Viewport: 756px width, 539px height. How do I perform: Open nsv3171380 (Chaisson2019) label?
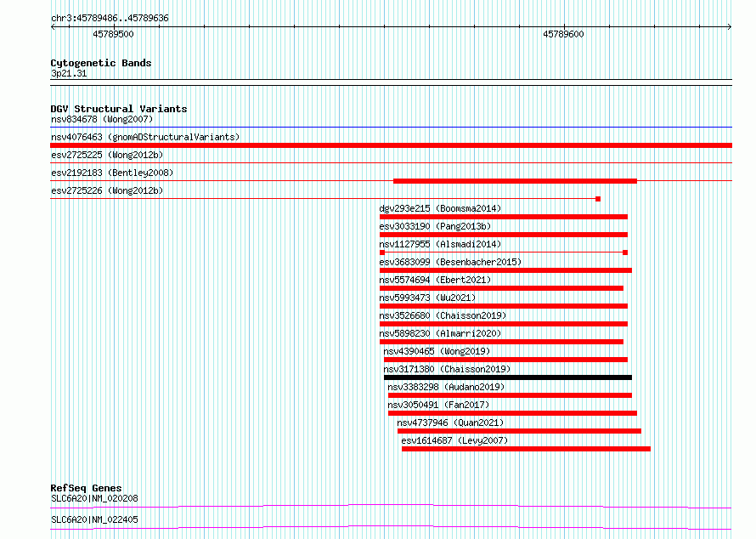[447, 369]
